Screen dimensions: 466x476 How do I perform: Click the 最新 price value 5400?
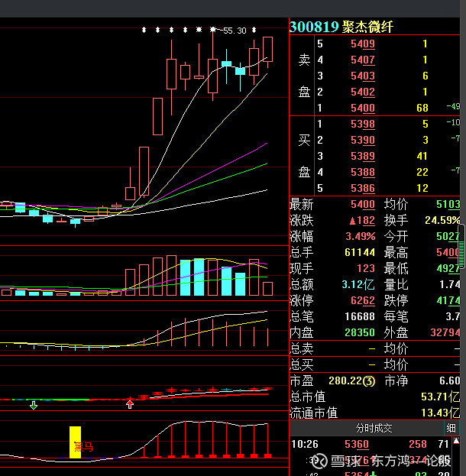tap(363, 204)
